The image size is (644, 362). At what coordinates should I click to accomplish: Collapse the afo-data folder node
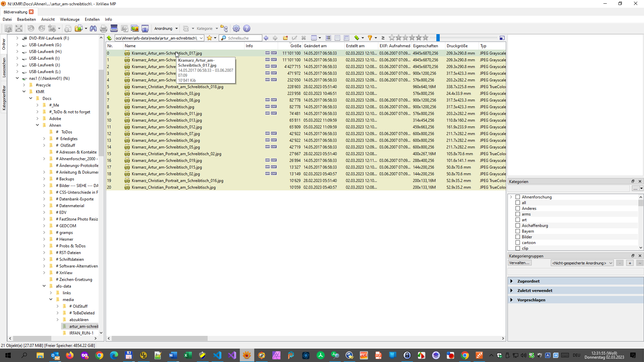44,286
